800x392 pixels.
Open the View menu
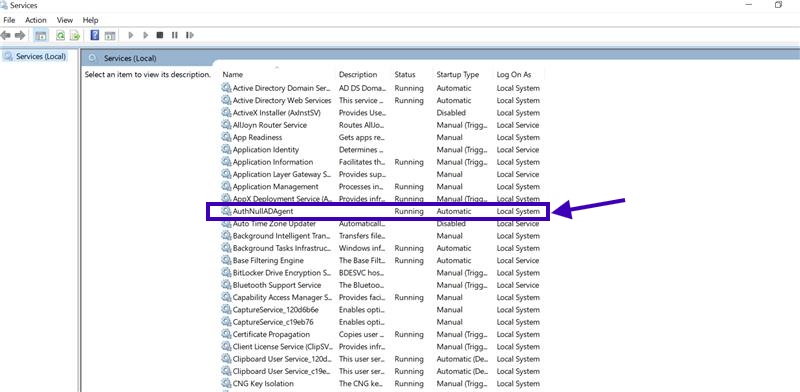point(65,20)
